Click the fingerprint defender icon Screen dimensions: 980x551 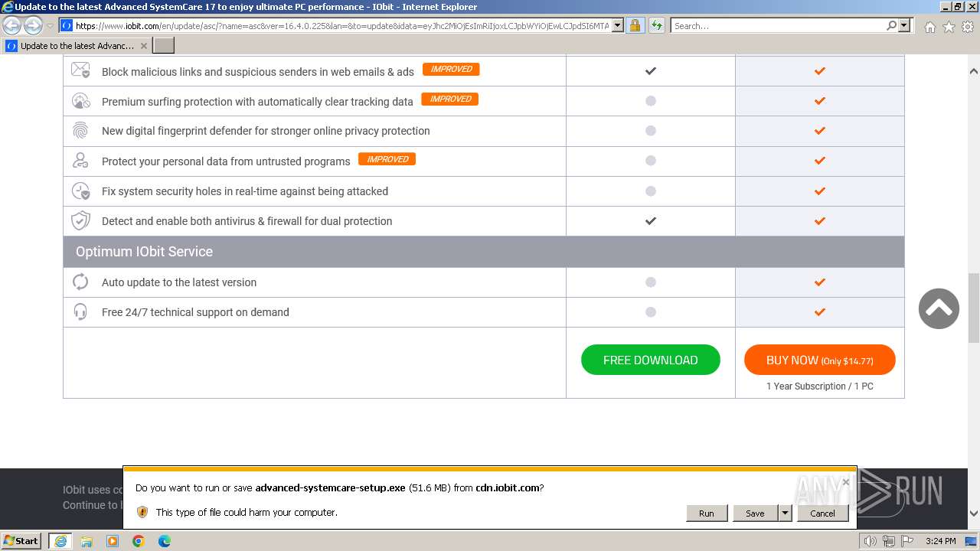pyautogui.click(x=80, y=130)
